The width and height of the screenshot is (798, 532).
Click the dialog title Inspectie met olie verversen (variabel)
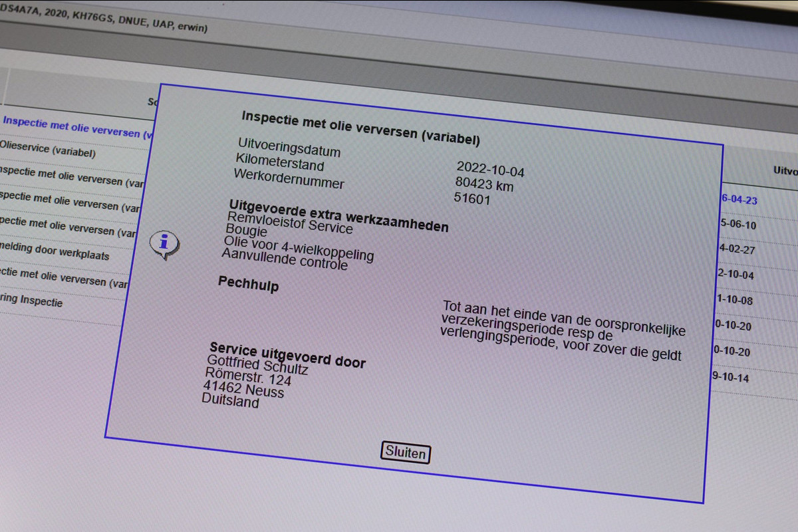pyautogui.click(x=360, y=127)
